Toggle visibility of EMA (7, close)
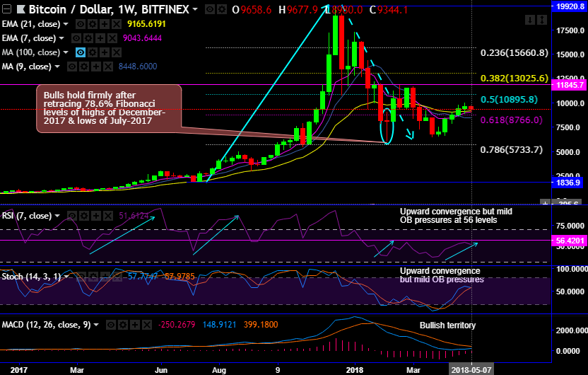 tap(76, 38)
